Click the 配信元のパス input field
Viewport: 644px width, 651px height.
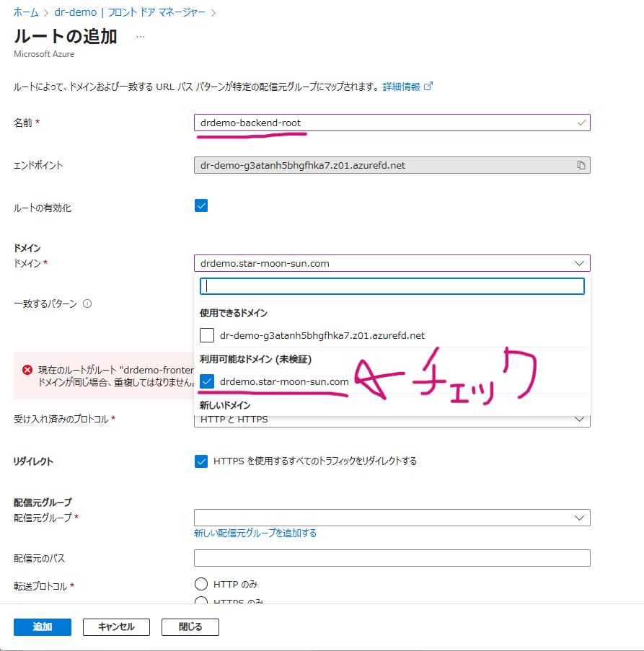point(392,558)
